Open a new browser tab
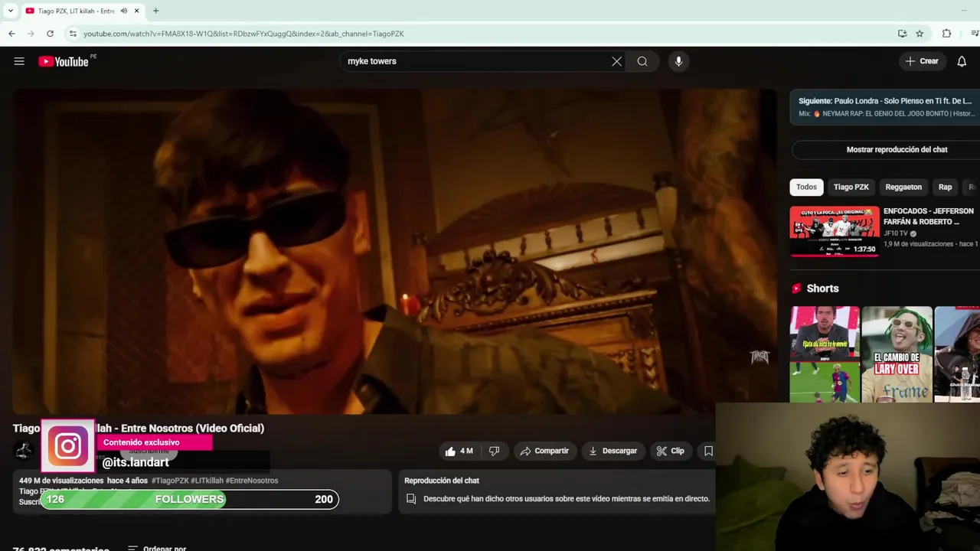Screen dimensions: 980x551 tap(155, 11)
